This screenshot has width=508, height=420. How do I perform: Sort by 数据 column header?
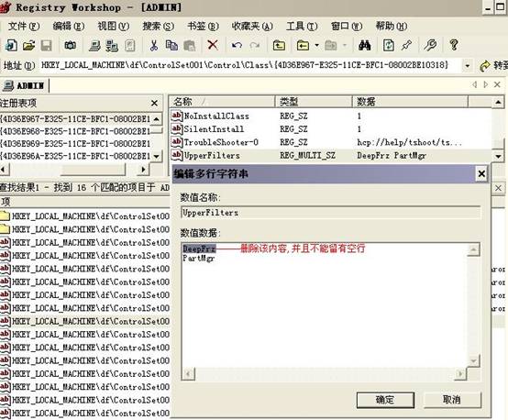410,102
